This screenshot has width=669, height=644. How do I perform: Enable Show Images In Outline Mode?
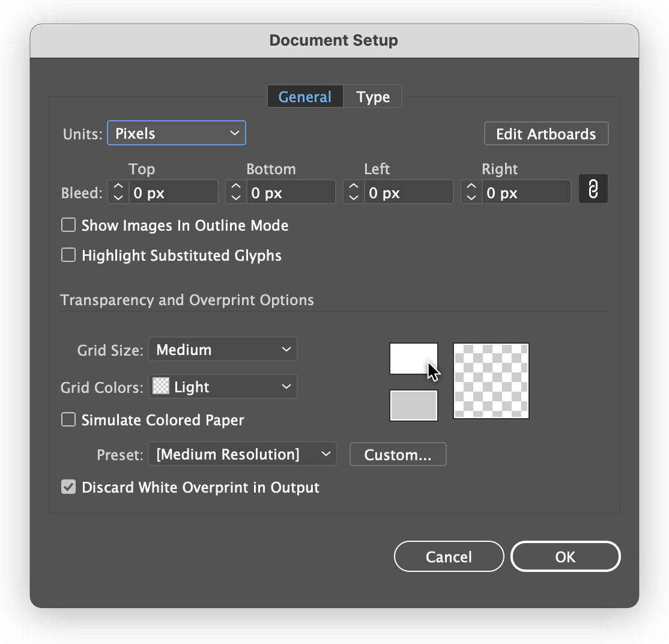click(x=69, y=225)
